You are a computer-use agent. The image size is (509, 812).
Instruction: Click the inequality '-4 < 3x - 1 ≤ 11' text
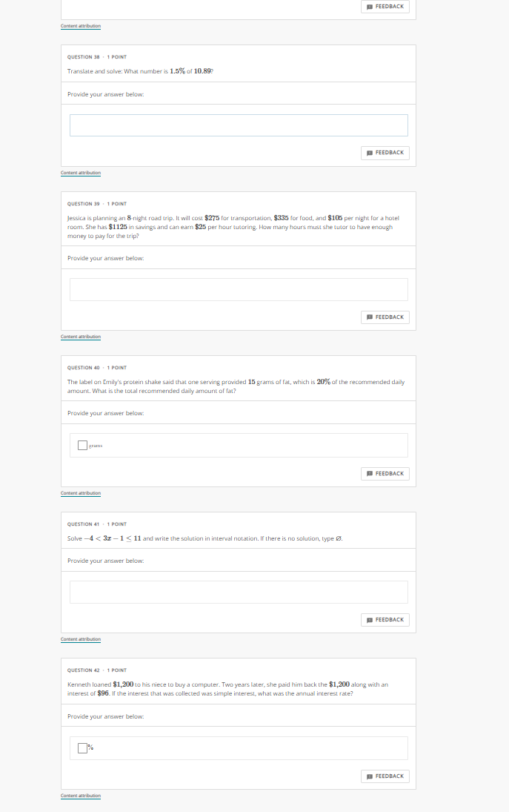(x=113, y=538)
